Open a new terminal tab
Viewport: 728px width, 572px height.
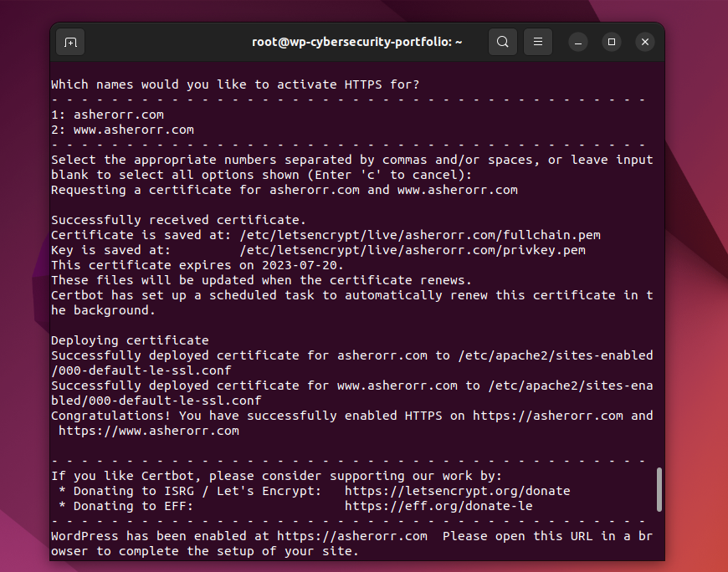click(x=70, y=42)
